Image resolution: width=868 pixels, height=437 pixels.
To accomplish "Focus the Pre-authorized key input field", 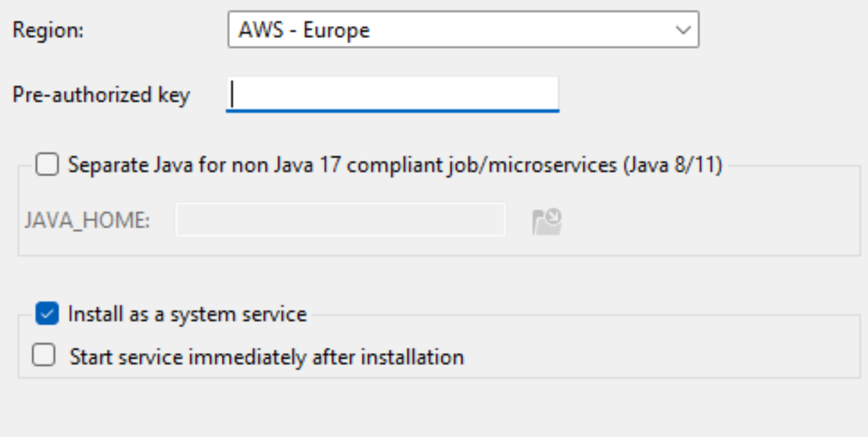I will (392, 93).
